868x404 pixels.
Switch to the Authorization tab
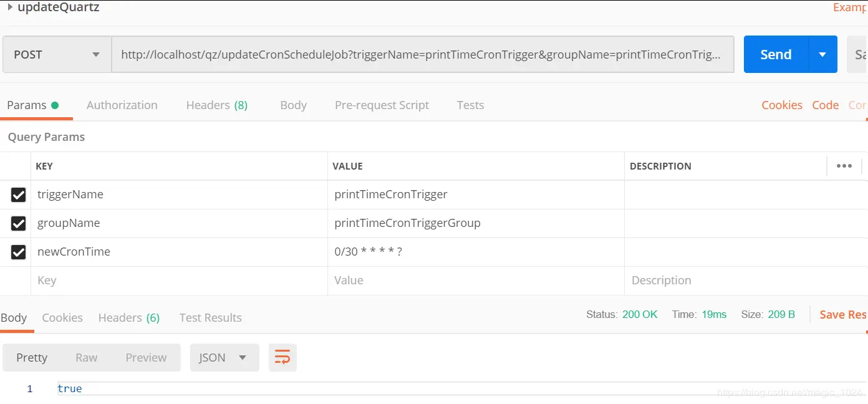coord(122,105)
